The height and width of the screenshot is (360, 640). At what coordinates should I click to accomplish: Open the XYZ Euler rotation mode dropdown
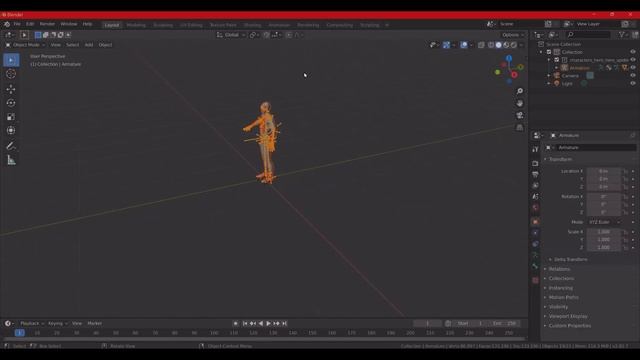click(604, 222)
